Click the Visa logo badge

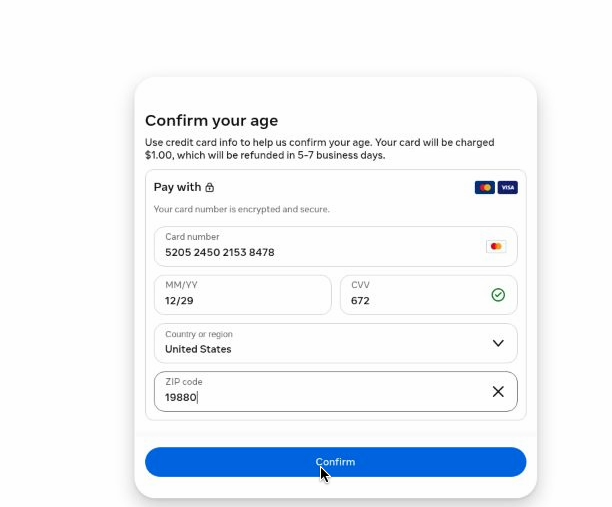[x=507, y=187]
